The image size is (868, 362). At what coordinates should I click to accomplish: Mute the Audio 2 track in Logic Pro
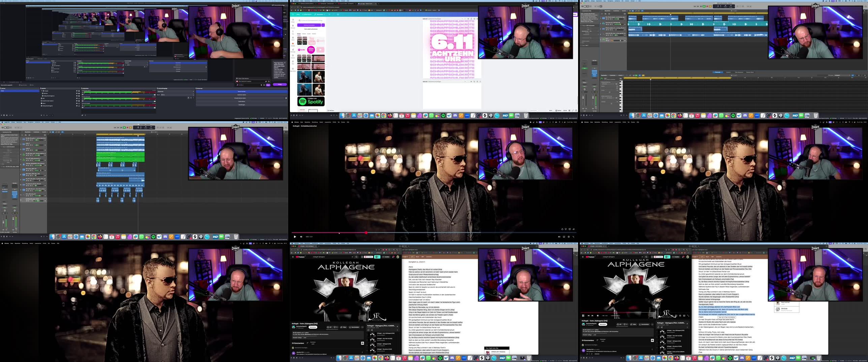(x=27, y=145)
